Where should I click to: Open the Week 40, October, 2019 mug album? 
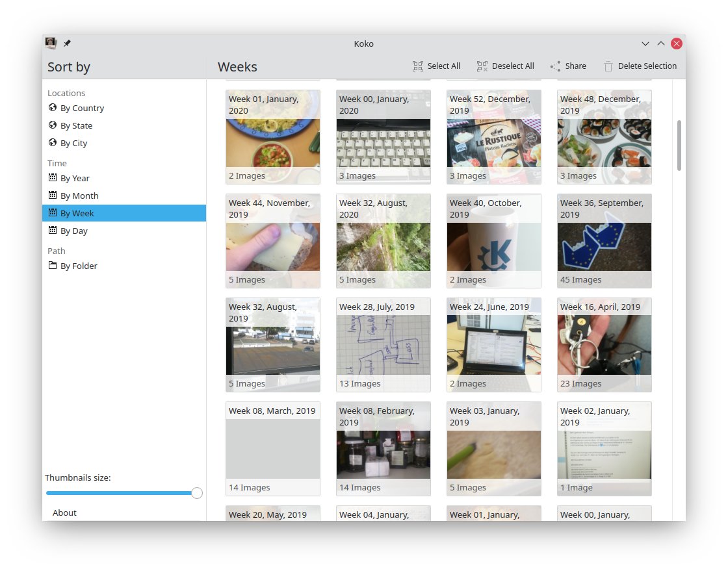493,241
